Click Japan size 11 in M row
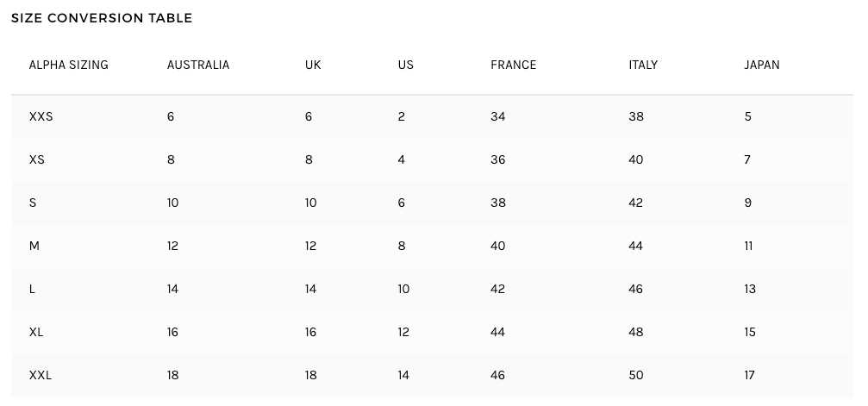 (748, 246)
